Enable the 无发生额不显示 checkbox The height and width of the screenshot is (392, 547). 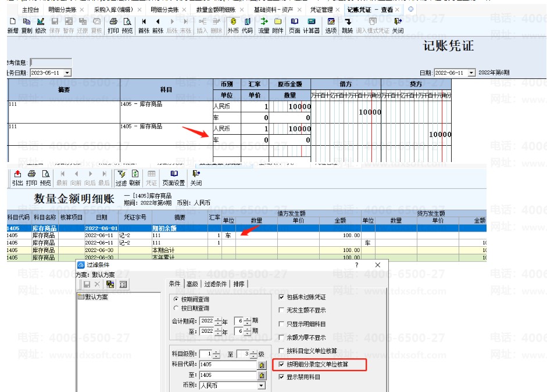pyautogui.click(x=281, y=310)
